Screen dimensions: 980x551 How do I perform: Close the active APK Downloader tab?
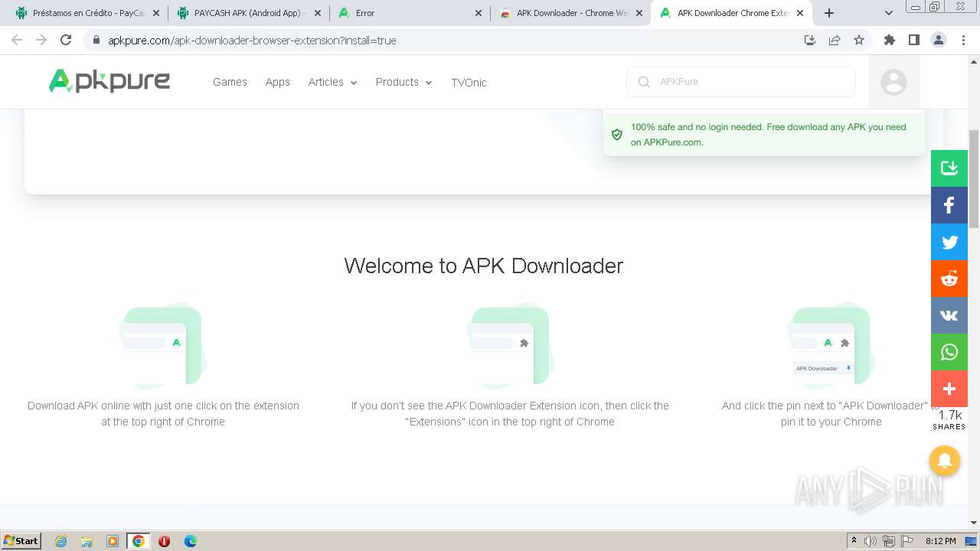point(800,13)
